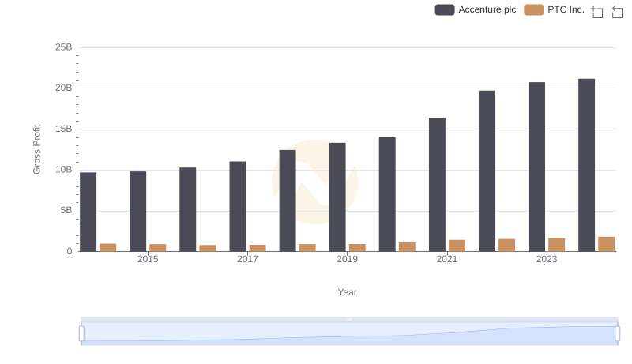Grab the left handle of zoom slider

pos(81,334)
